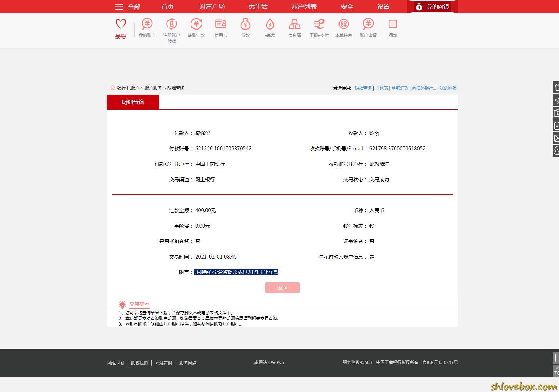This screenshot has height=392, width=559.
Task: Click the payer account 621226 1001009370542
Action: pos(223,149)
